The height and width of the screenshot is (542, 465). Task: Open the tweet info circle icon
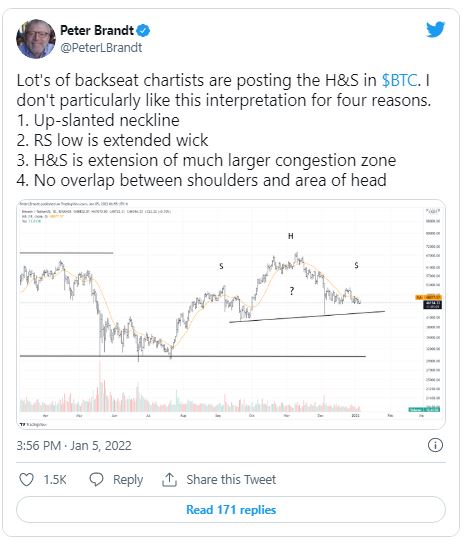[x=435, y=445]
